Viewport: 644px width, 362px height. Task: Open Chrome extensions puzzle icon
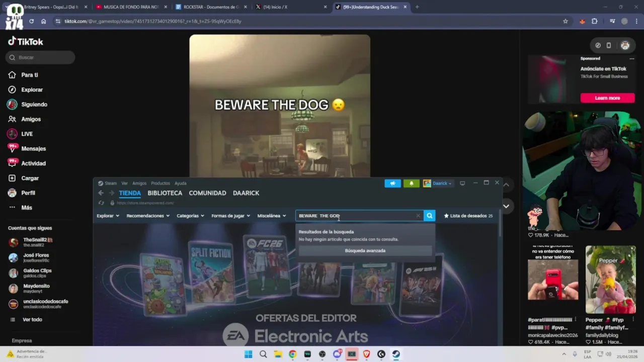pos(595,21)
